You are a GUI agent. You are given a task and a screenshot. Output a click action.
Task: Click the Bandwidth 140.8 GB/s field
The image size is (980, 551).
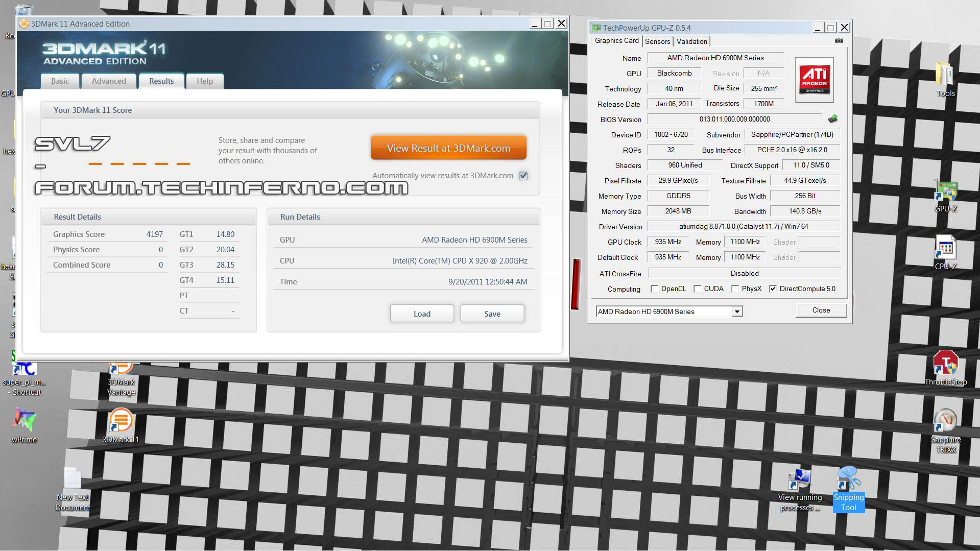805,211
